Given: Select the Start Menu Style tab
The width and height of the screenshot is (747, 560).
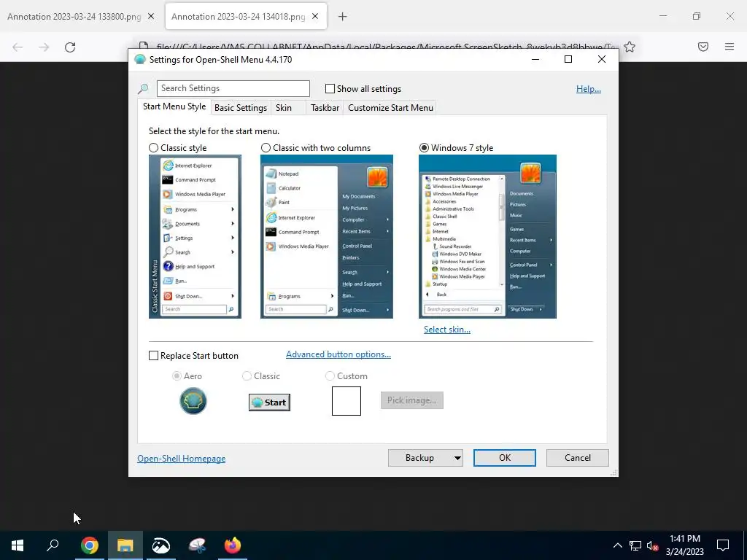Looking at the screenshot, I should 174,106.
